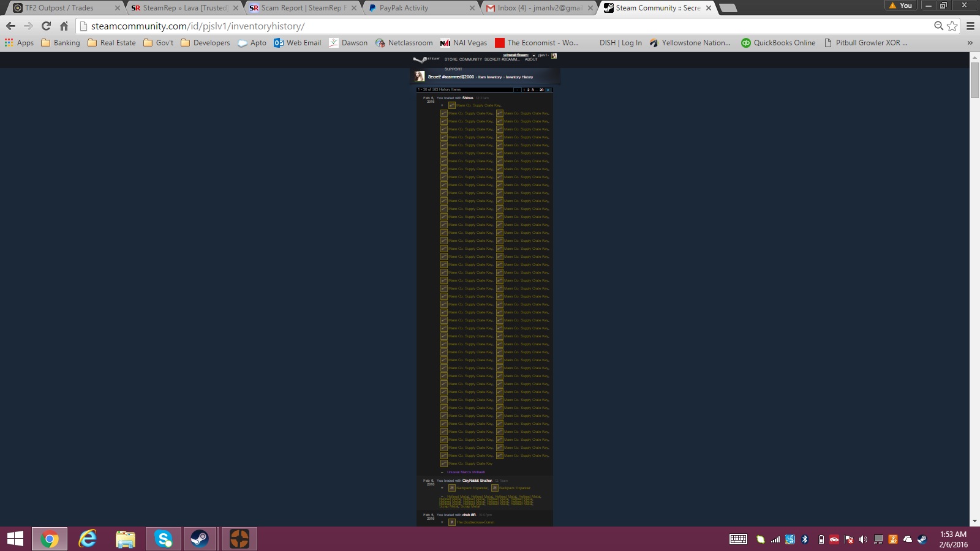
Task: Open the Banking bookmarks folder
Action: point(61,43)
